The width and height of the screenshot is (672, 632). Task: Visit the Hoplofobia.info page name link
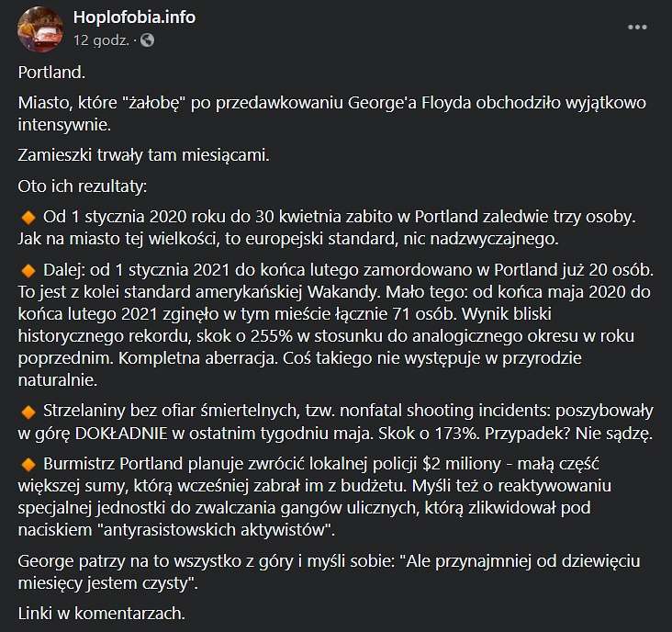pyautogui.click(x=135, y=17)
